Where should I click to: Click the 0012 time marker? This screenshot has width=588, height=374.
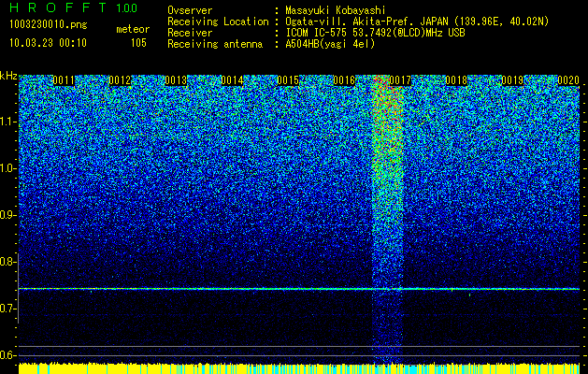point(120,80)
